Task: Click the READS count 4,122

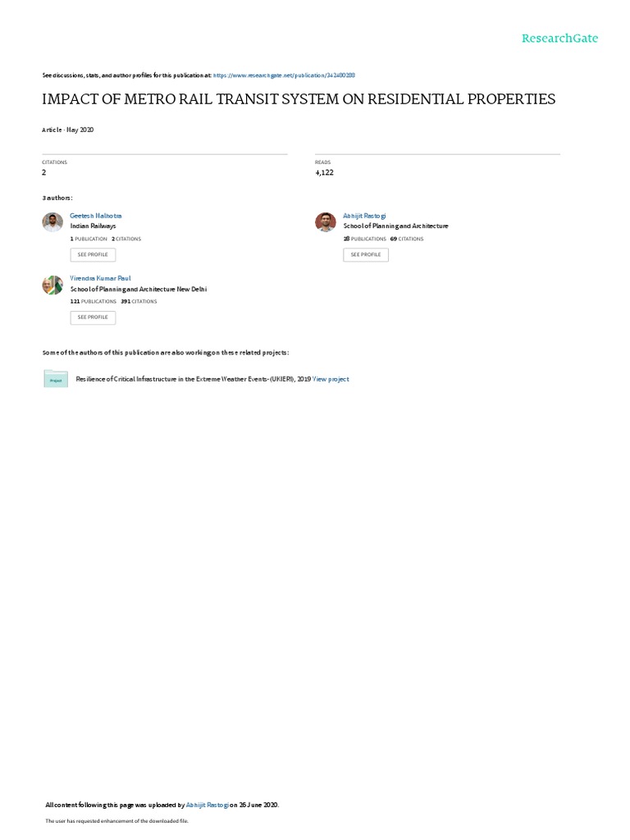Action: (324, 172)
